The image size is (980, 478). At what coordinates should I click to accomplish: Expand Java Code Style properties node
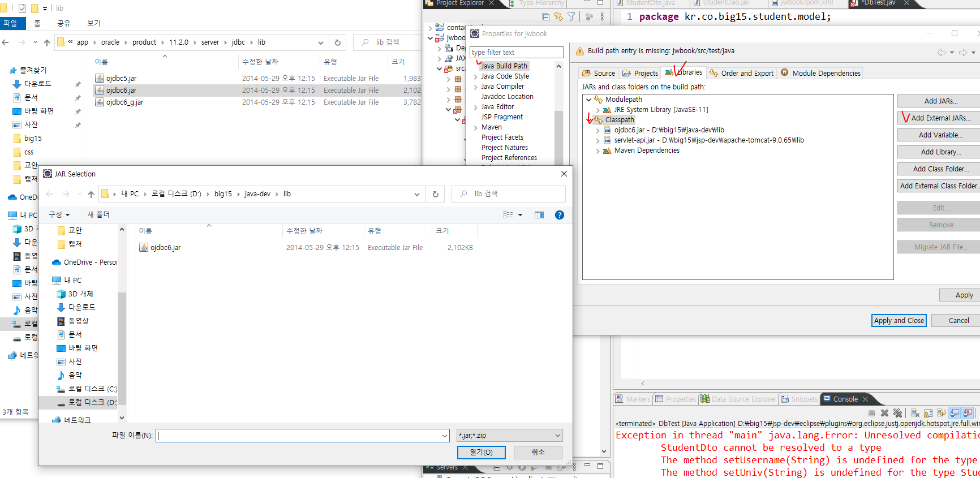coord(475,76)
